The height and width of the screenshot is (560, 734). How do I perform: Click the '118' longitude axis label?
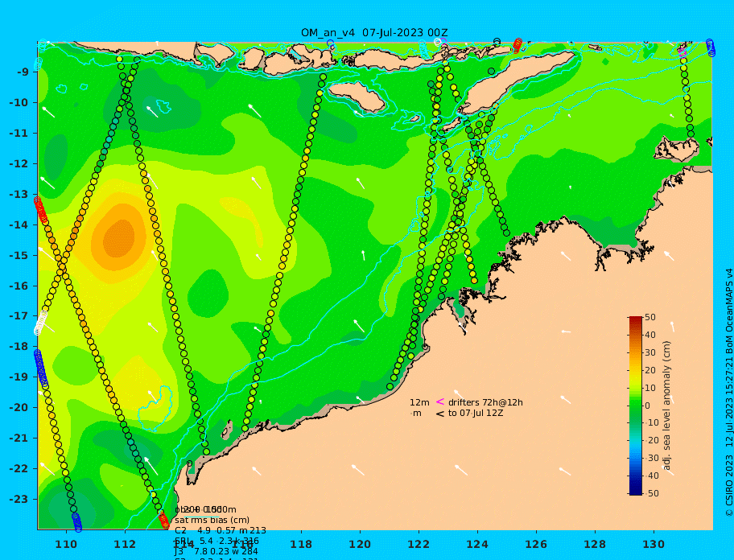click(x=301, y=545)
